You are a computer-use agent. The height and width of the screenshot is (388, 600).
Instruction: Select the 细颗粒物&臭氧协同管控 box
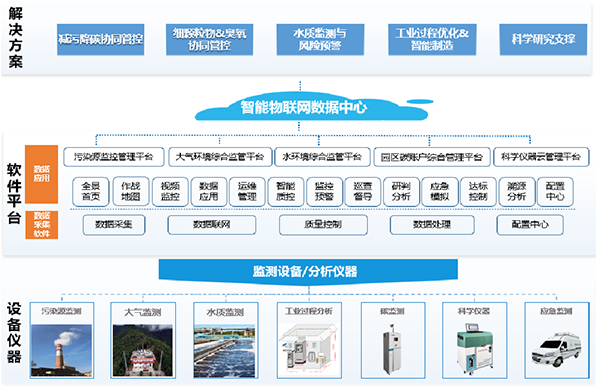pyautogui.click(x=209, y=40)
